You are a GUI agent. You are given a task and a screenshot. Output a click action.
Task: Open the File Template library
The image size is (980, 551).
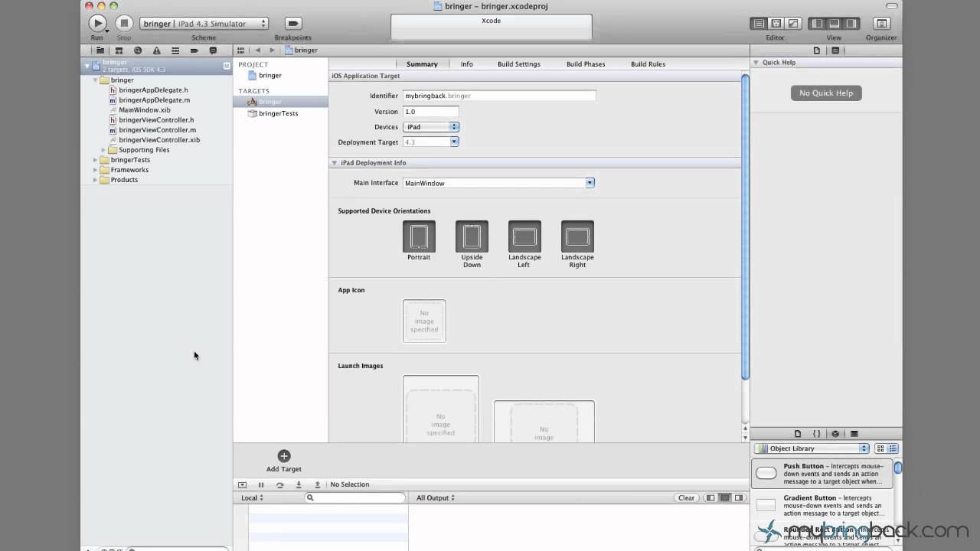tap(798, 434)
